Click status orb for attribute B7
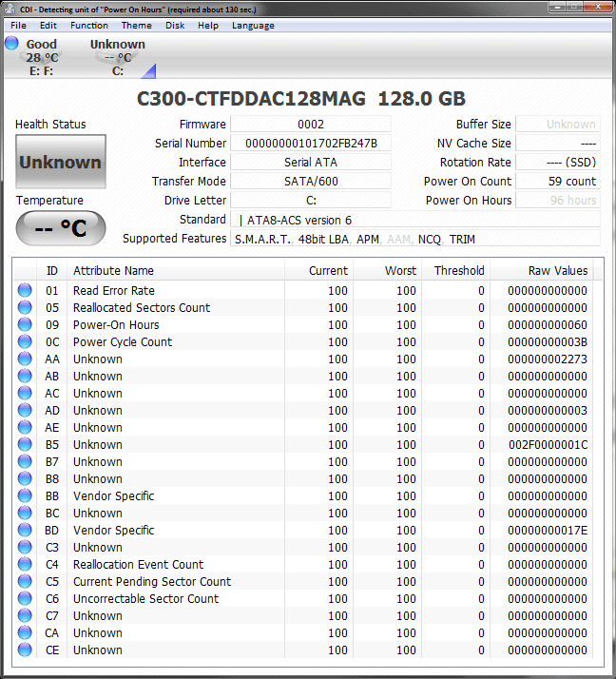The width and height of the screenshot is (616, 679). tap(25, 461)
